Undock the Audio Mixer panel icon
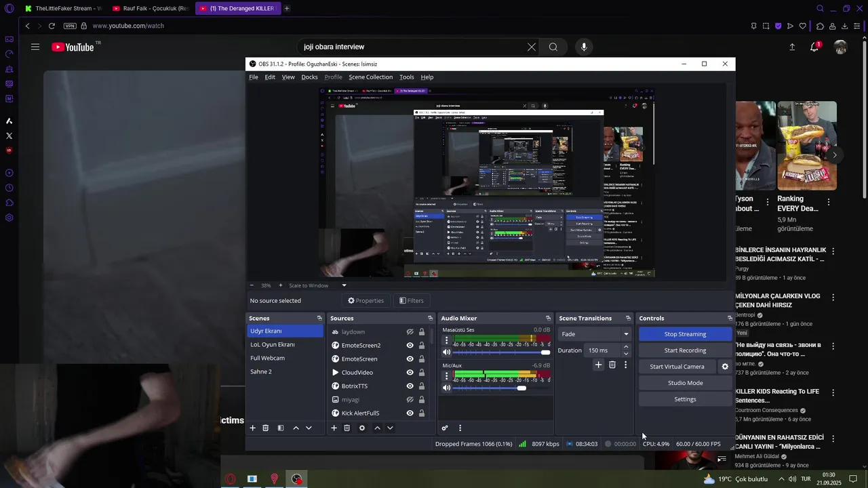This screenshot has width=868, height=488. [548, 318]
